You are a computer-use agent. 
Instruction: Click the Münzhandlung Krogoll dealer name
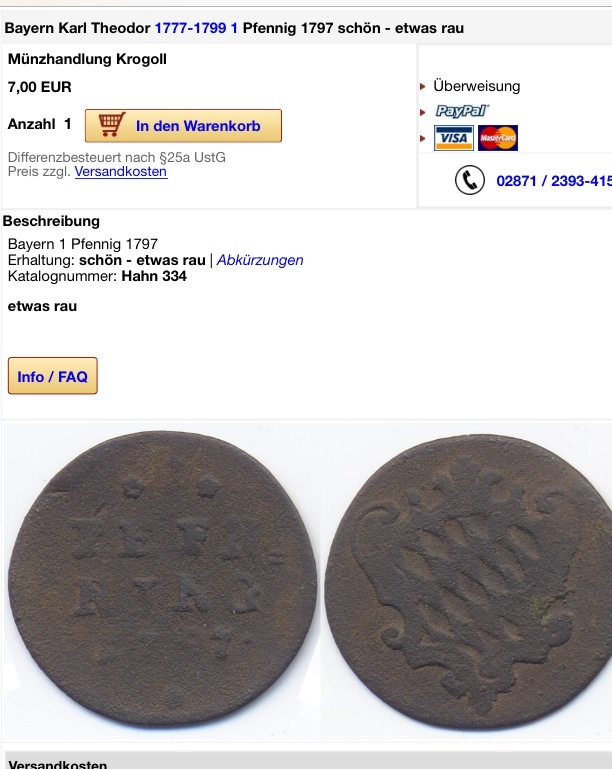coord(87,59)
